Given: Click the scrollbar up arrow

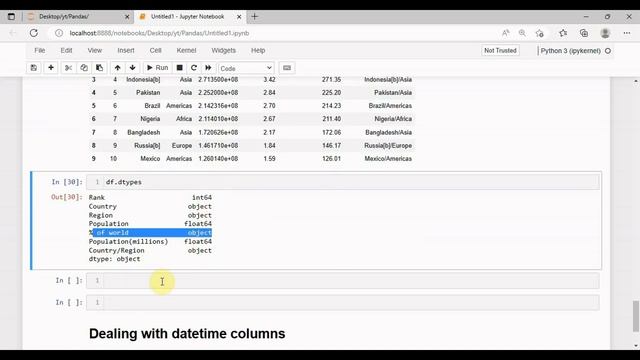Looking at the screenshot, I should point(636,81).
